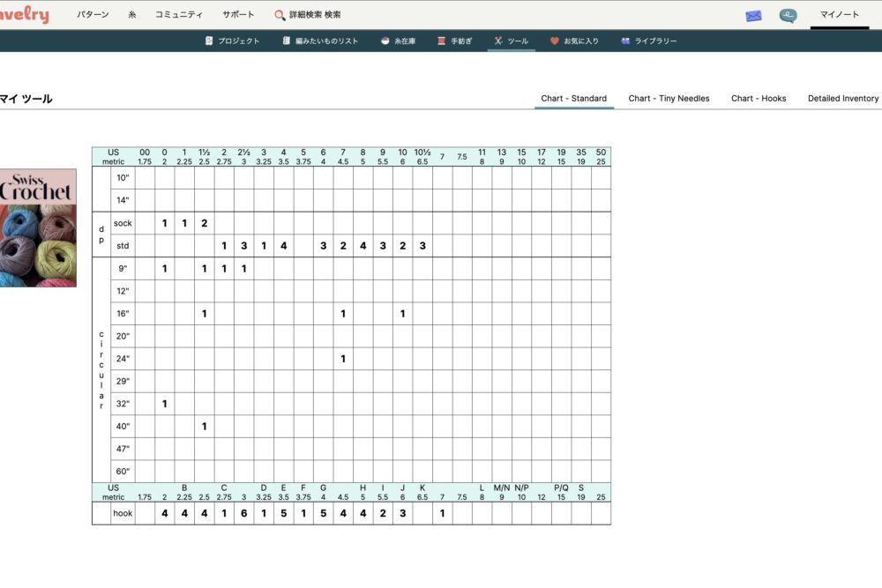The height and width of the screenshot is (588, 882).
Task: Open the messages envelope icon
Action: [x=753, y=16]
